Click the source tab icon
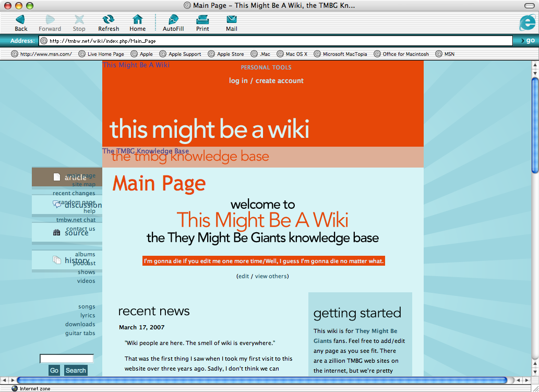 click(57, 233)
